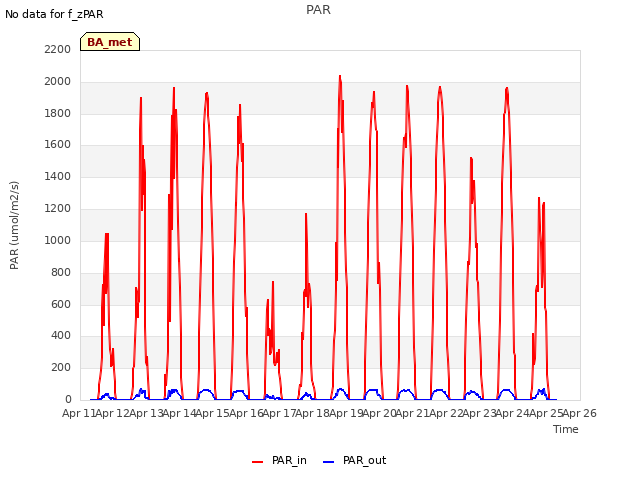Click the 1000 y-axis tick label
640x480 pixels.
pyautogui.click(x=58, y=240)
